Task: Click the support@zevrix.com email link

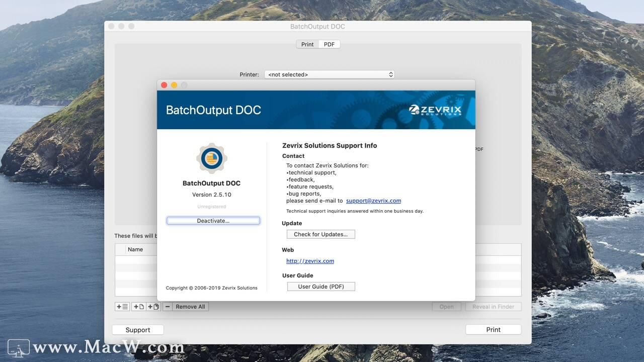Action: 373,201
